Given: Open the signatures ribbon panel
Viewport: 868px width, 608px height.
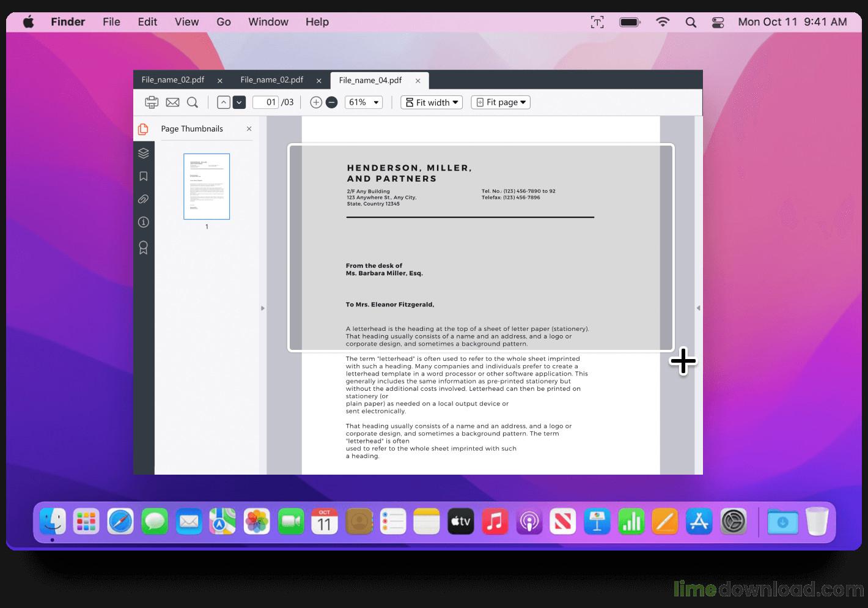Looking at the screenshot, I should (144, 247).
